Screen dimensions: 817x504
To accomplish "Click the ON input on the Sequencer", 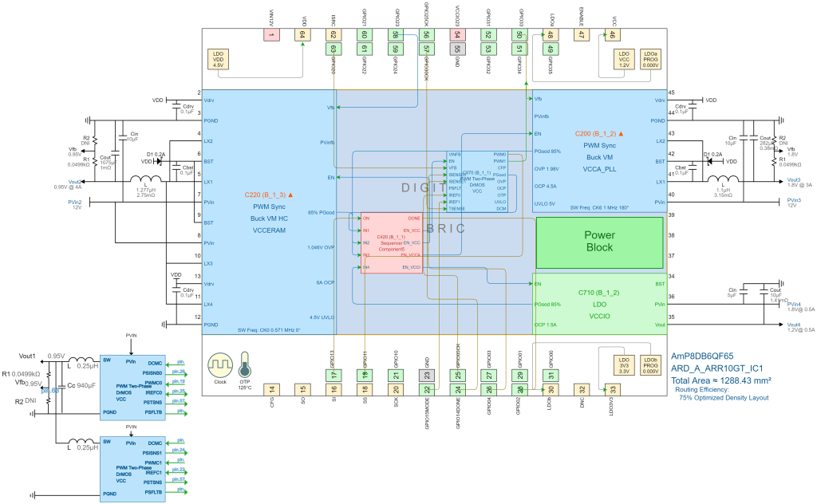I will (365, 219).
